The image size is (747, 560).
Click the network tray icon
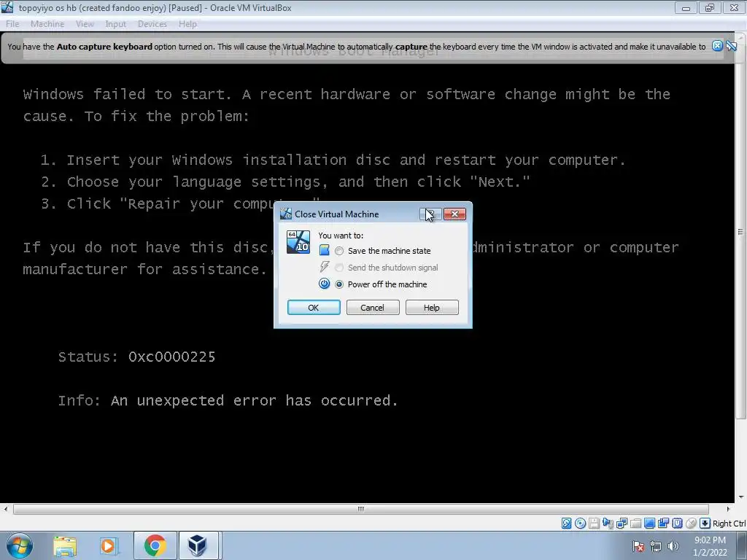[x=656, y=546]
